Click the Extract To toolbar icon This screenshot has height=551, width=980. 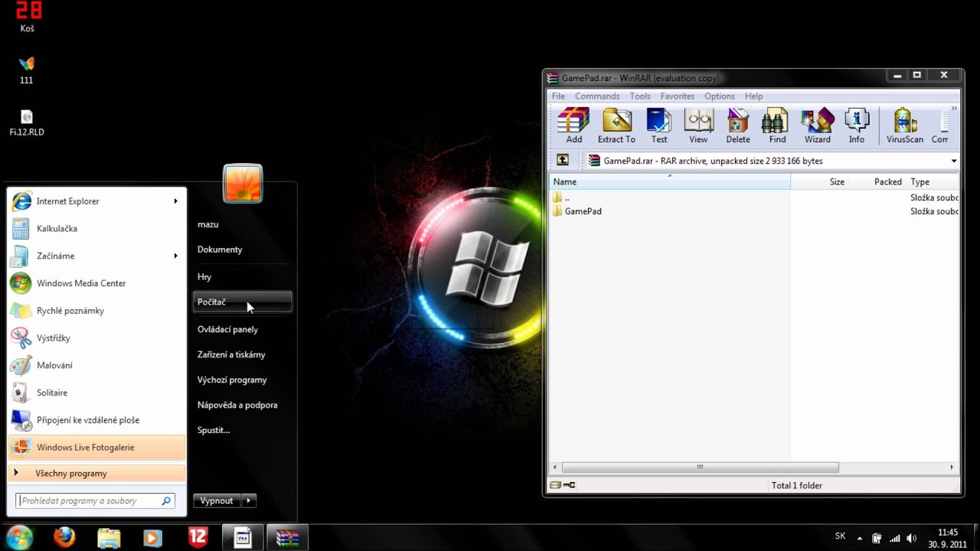(616, 126)
